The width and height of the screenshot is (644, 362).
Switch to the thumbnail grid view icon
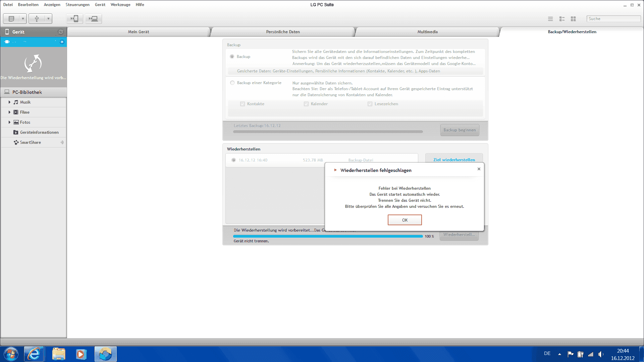tap(573, 19)
